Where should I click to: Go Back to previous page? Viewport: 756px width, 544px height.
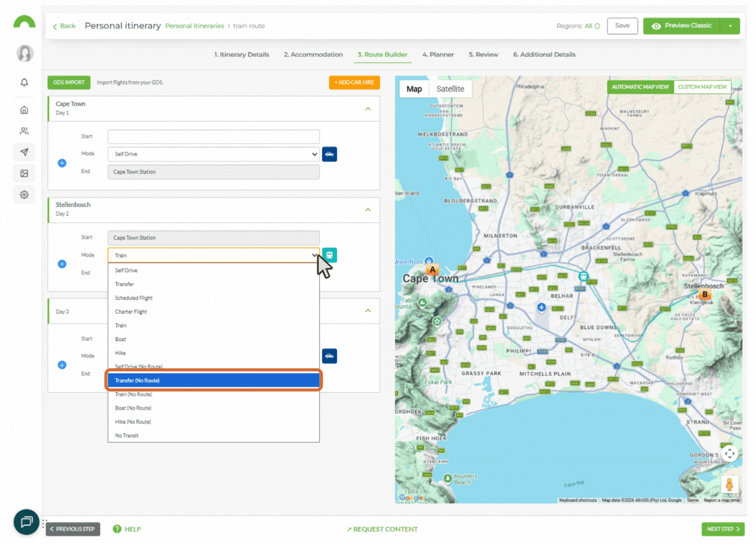click(x=64, y=26)
